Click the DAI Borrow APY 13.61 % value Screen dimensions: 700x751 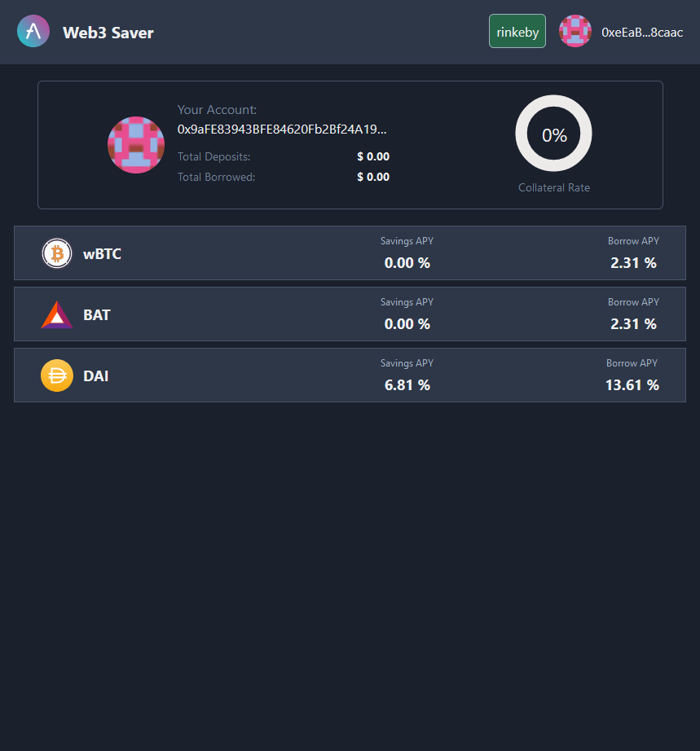point(632,385)
